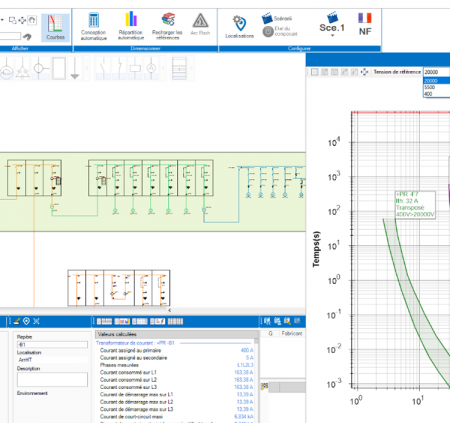Insert the cabinet drawer symbol
Viewport: 450px width, 423px height.
179,69
